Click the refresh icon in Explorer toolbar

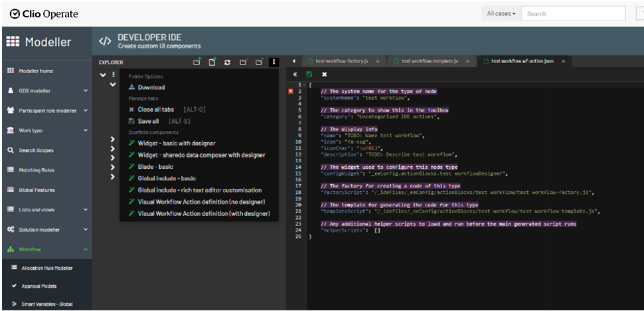tap(227, 62)
